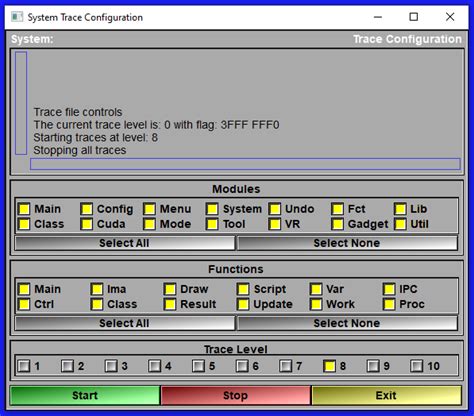Viewport: 474px width, 416px height.
Task: Click the input field below the log
Action: 245,164
